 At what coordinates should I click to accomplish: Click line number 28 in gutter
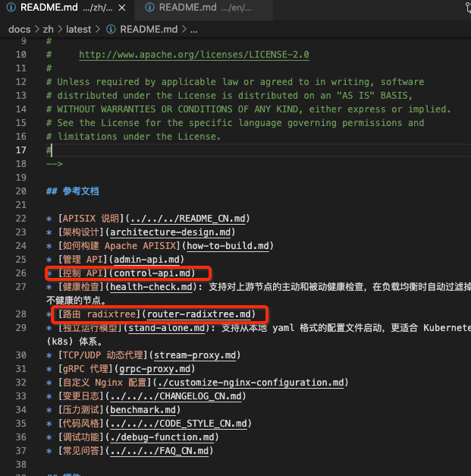tap(21, 314)
